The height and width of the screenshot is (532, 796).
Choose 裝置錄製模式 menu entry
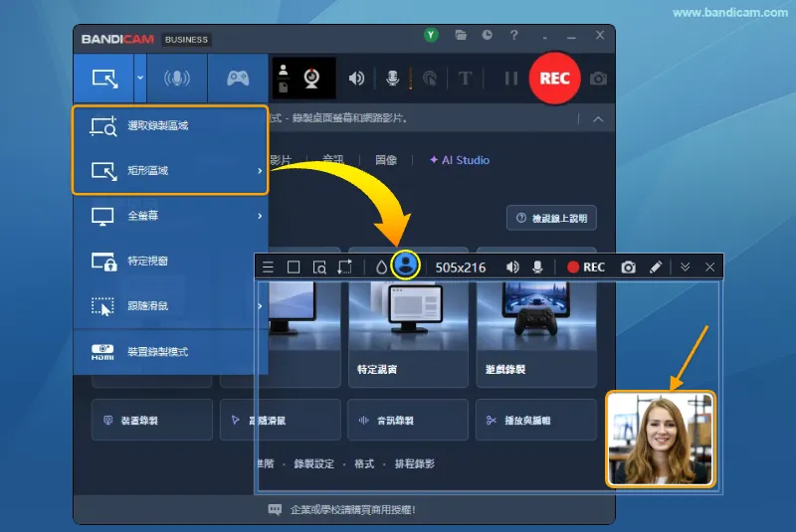pyautogui.click(x=170, y=351)
